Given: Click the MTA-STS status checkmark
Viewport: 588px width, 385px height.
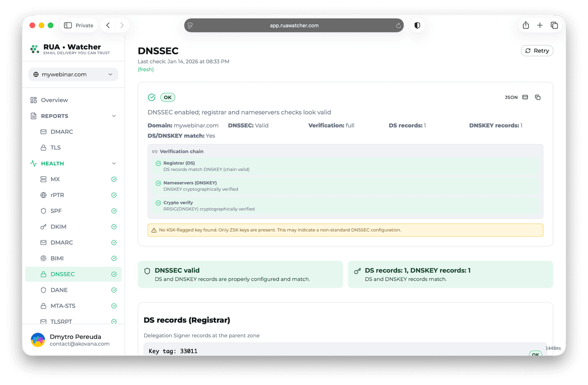Looking at the screenshot, I should coord(114,306).
